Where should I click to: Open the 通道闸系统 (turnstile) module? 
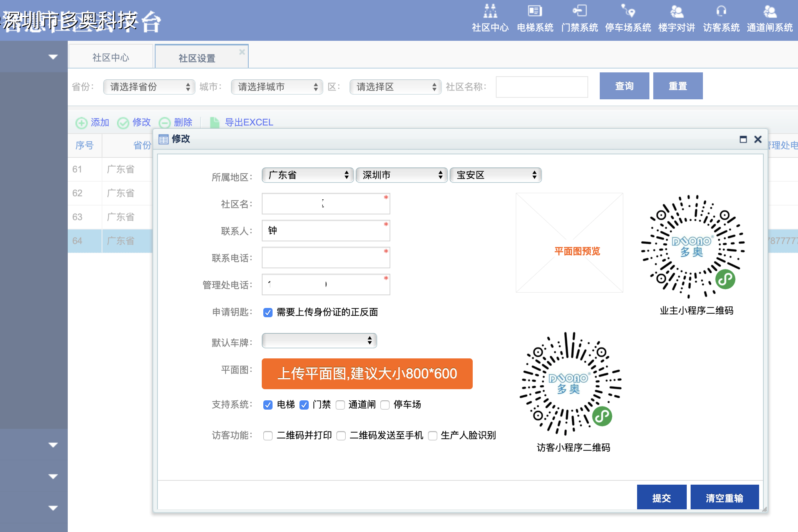769,17
